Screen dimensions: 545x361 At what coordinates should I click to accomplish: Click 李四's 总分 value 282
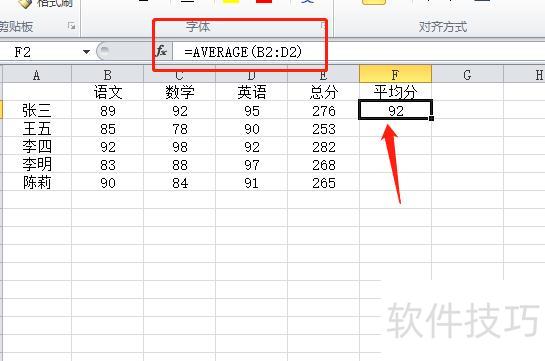(323, 146)
